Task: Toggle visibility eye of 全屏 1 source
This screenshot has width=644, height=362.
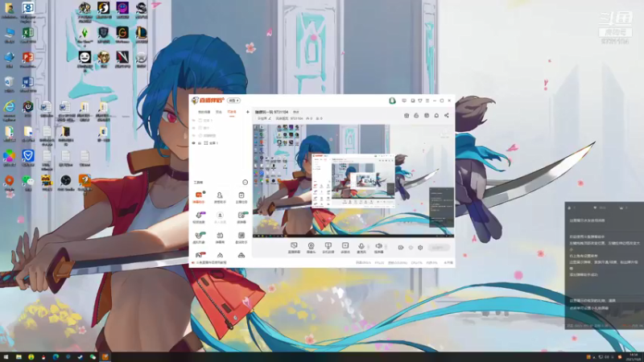Action: point(193,143)
